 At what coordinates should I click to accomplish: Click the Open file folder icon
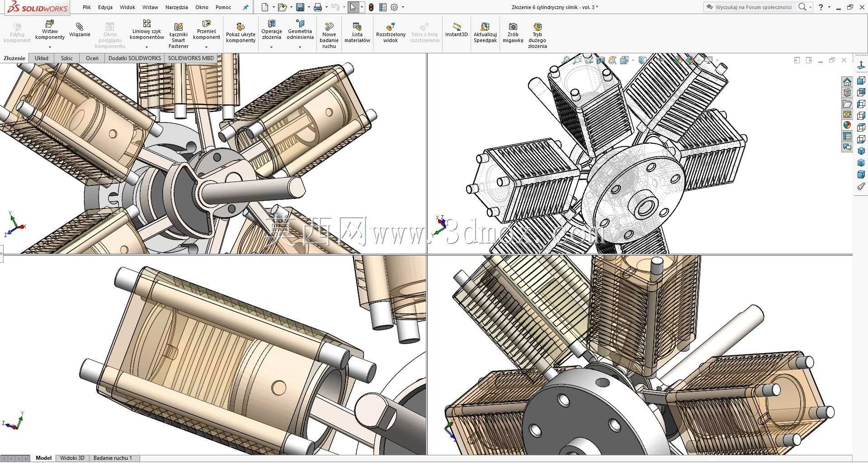pyautogui.click(x=282, y=7)
